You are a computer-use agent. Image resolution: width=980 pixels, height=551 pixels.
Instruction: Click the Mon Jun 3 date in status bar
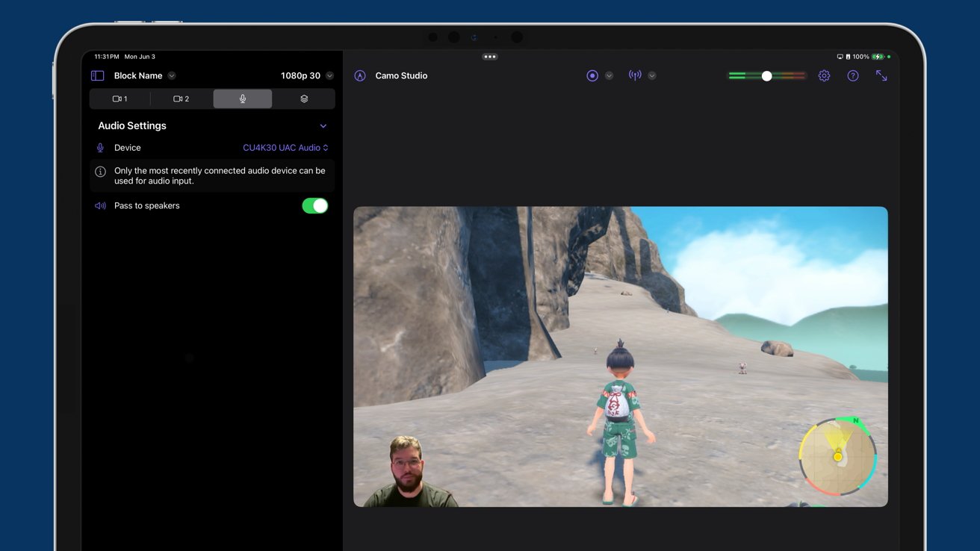coord(140,57)
